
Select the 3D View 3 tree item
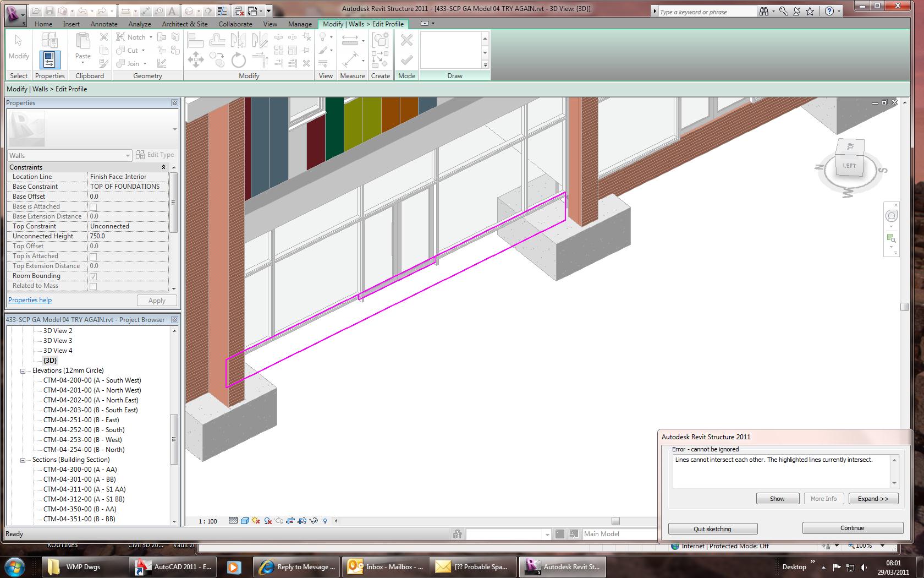coord(58,341)
